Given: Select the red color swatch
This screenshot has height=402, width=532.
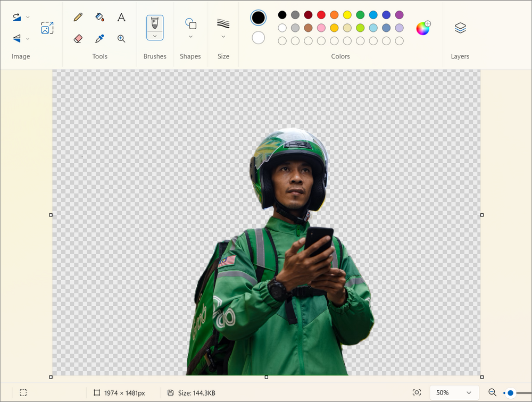Looking at the screenshot, I should tap(320, 15).
